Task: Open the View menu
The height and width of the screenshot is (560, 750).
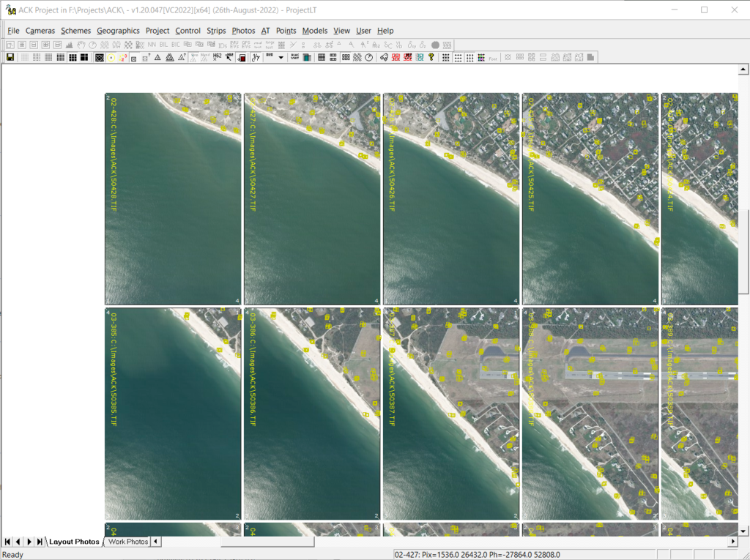Action: click(x=341, y=31)
